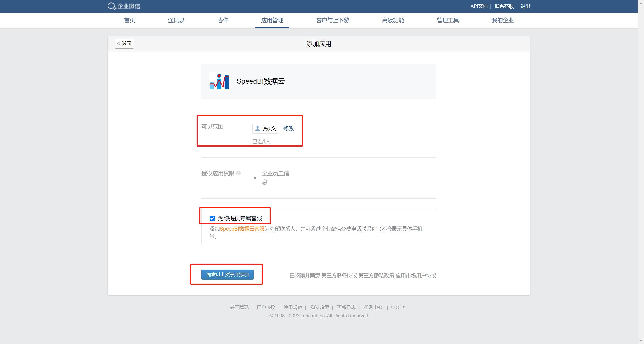This screenshot has height=344, width=644.
Task: Click the 企业员工信息 permission text
Action: tap(275, 178)
